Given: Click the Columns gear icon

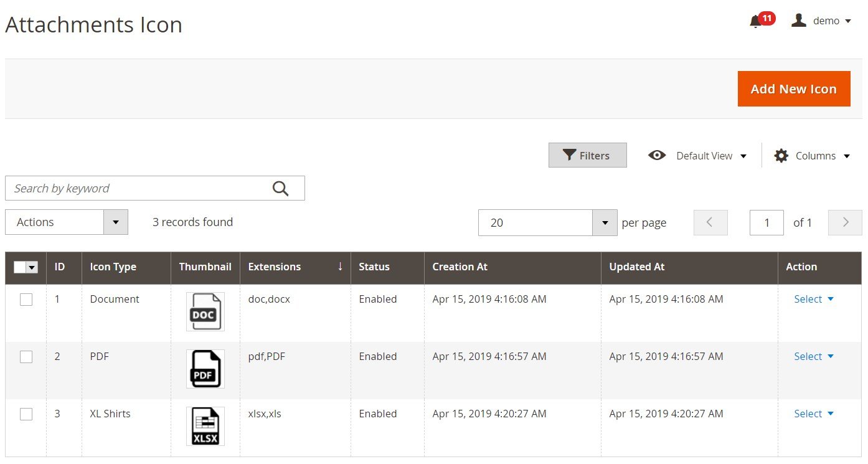Looking at the screenshot, I should (x=781, y=156).
